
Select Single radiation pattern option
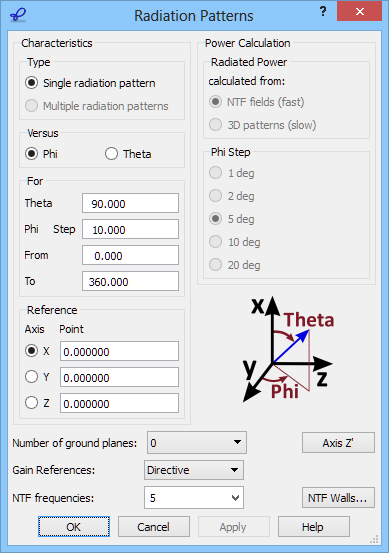[90, 83]
